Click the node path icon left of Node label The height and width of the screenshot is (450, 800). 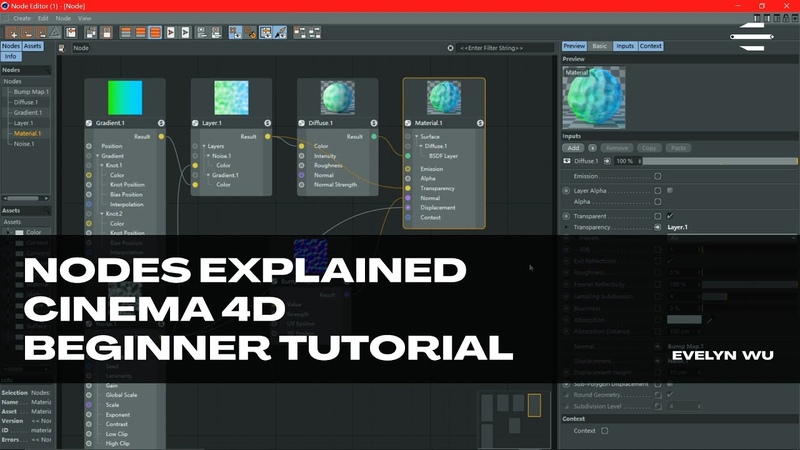click(x=62, y=48)
